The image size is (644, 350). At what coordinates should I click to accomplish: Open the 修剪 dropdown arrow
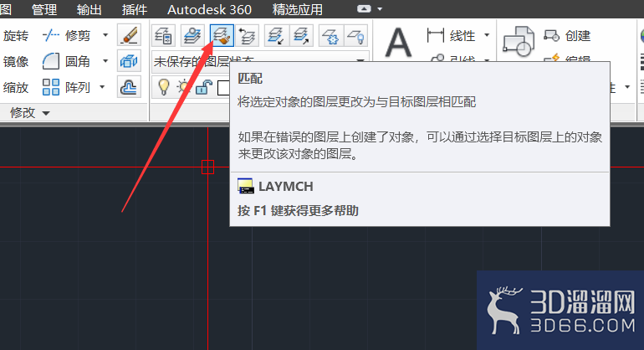(x=105, y=35)
